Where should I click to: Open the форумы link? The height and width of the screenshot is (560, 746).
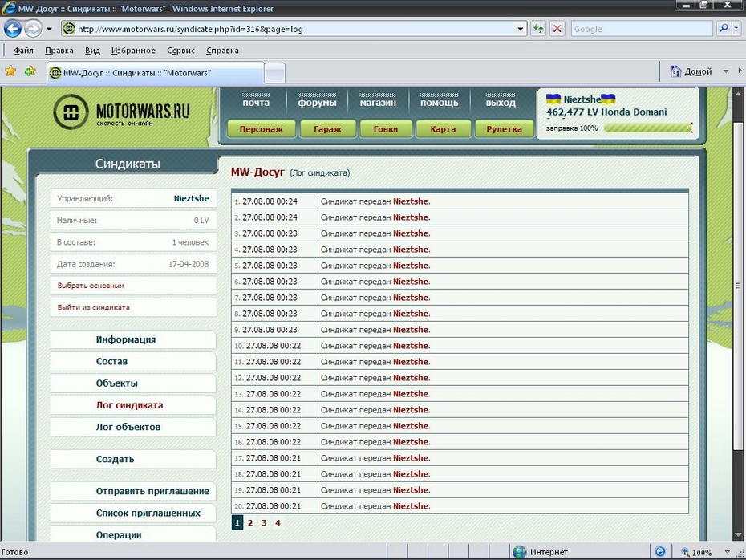coord(317,103)
